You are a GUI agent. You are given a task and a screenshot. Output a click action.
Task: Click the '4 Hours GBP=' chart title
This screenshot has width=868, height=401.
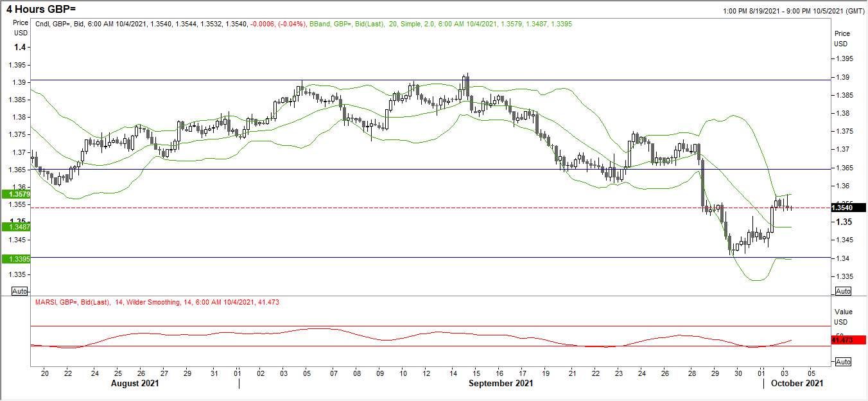point(42,9)
